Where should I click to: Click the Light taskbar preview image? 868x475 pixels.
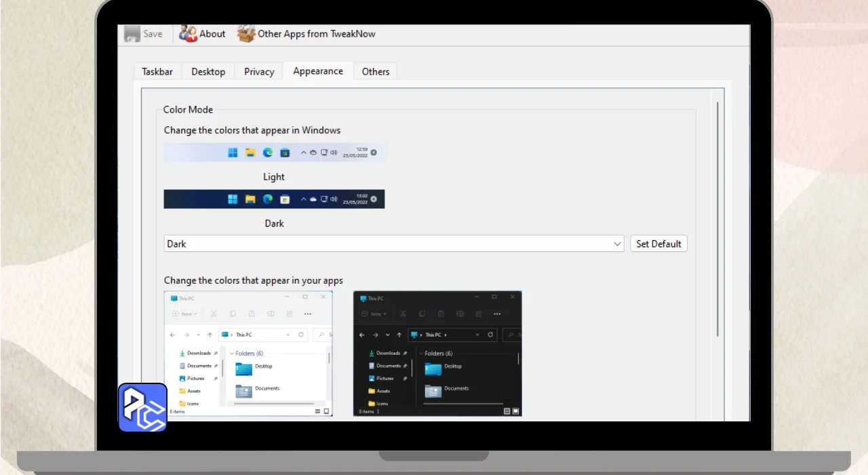[x=275, y=153]
